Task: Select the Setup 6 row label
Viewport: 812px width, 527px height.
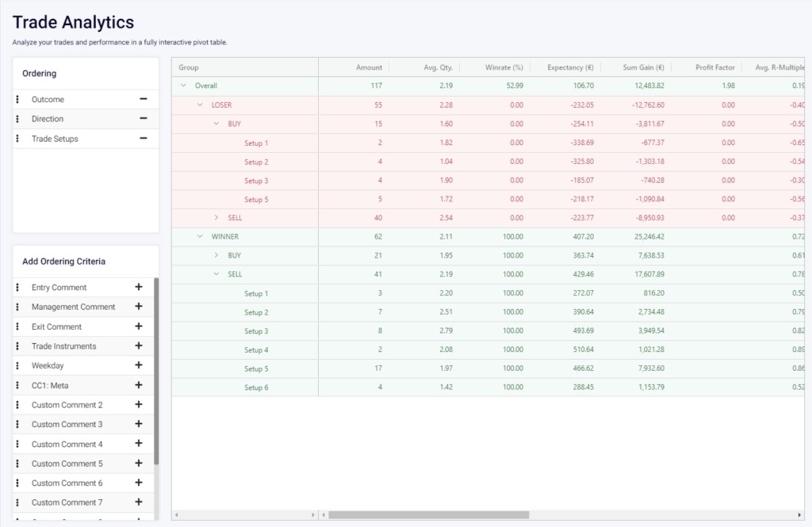Action: pyautogui.click(x=256, y=388)
